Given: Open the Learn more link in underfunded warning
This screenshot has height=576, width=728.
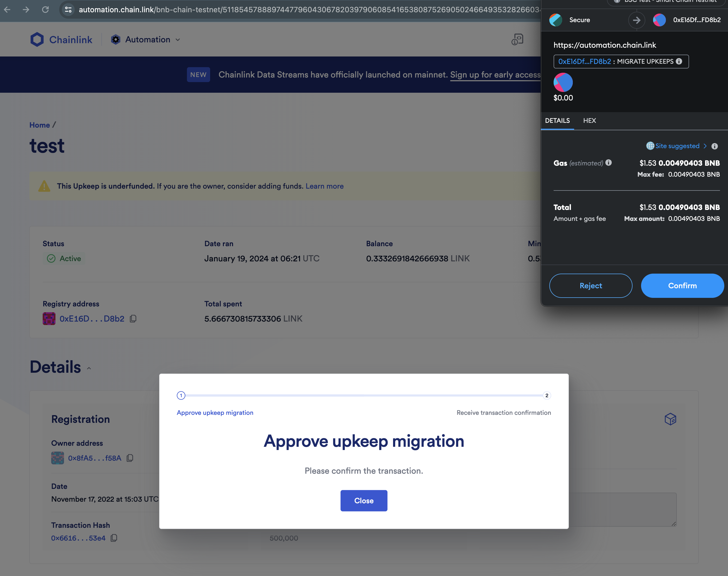Looking at the screenshot, I should (x=324, y=186).
